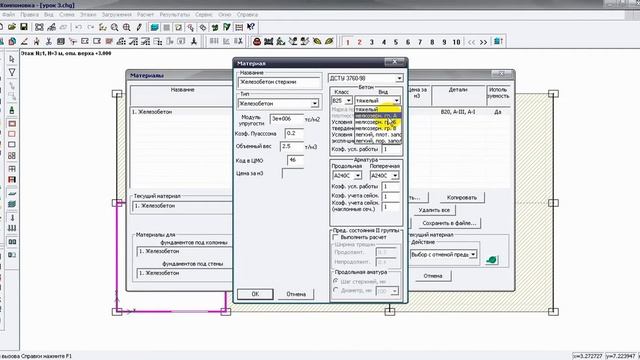The height and width of the screenshot is (360, 640).
Task: Open the concrete Класс B25 dropdown
Action: [x=348, y=100]
